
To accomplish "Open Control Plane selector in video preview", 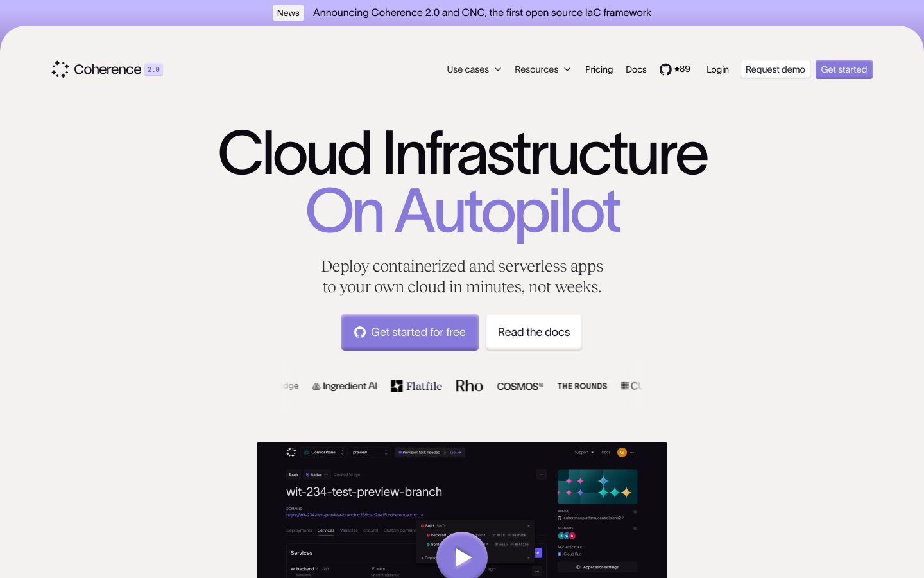I will click(324, 452).
